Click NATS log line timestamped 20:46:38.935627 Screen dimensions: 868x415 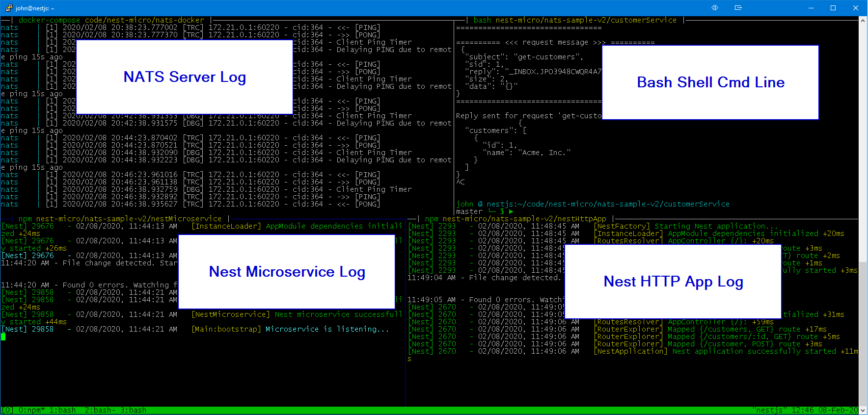tap(190, 204)
